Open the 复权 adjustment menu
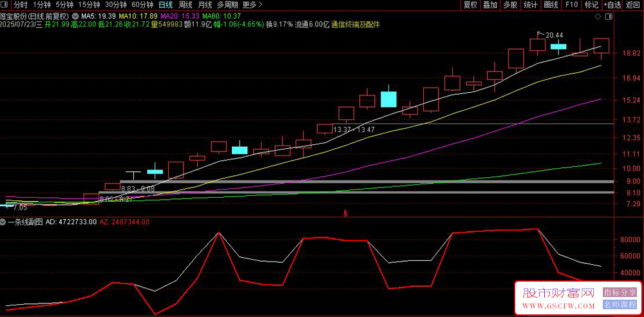Viewport: 644px width, 317px height. [470, 5]
